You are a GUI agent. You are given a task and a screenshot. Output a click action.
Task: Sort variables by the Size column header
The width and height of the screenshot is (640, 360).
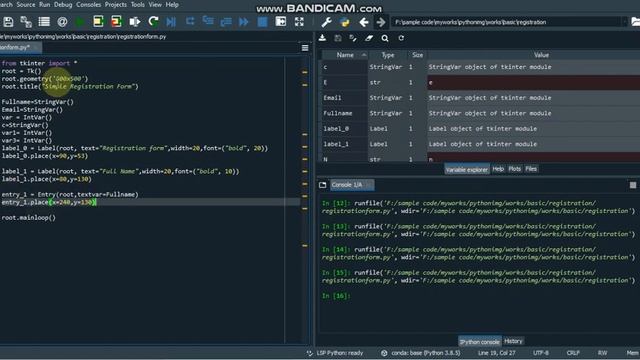pyautogui.click(x=417, y=55)
